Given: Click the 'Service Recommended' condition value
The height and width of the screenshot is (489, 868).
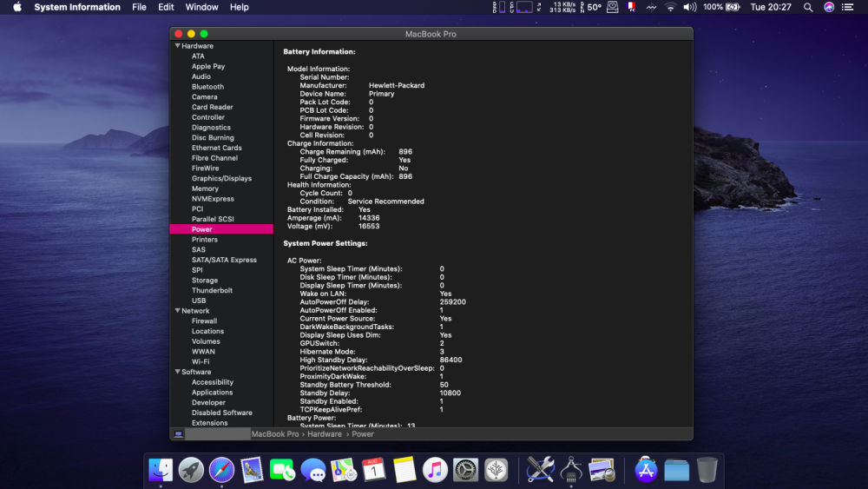Looking at the screenshot, I should point(386,202).
